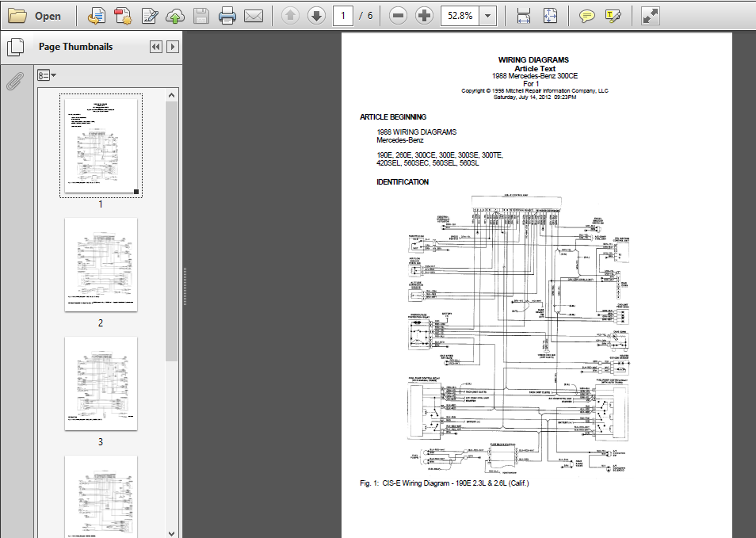Click the Create PDF document icon

pyautogui.click(x=123, y=16)
